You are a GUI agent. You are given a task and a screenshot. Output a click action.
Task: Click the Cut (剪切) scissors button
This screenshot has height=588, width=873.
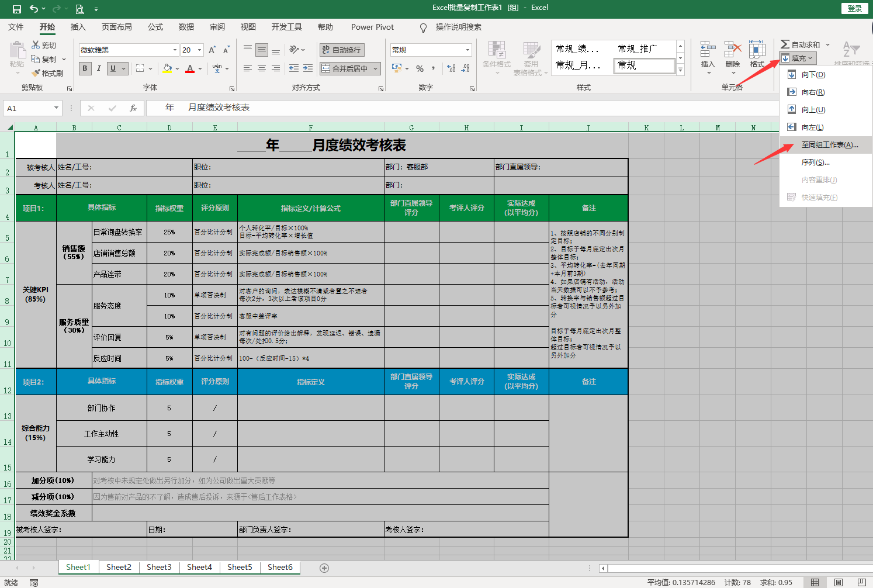(44, 45)
